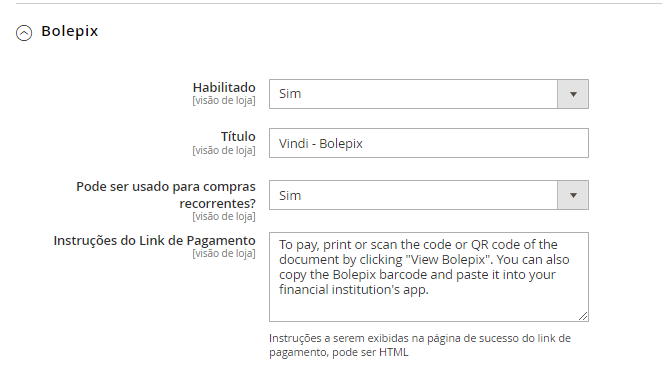The image size is (662, 376).
Task: Click the Instruções do Link de Pagamento label
Action: tap(155, 241)
